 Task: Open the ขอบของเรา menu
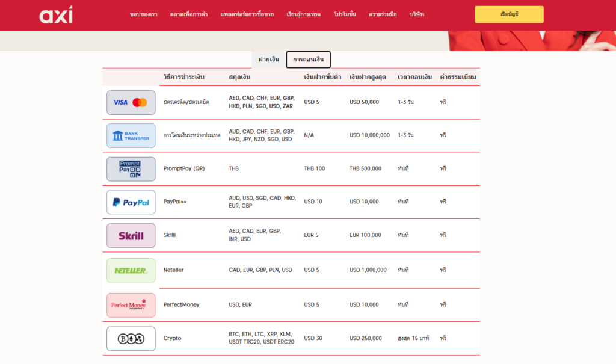point(143,14)
